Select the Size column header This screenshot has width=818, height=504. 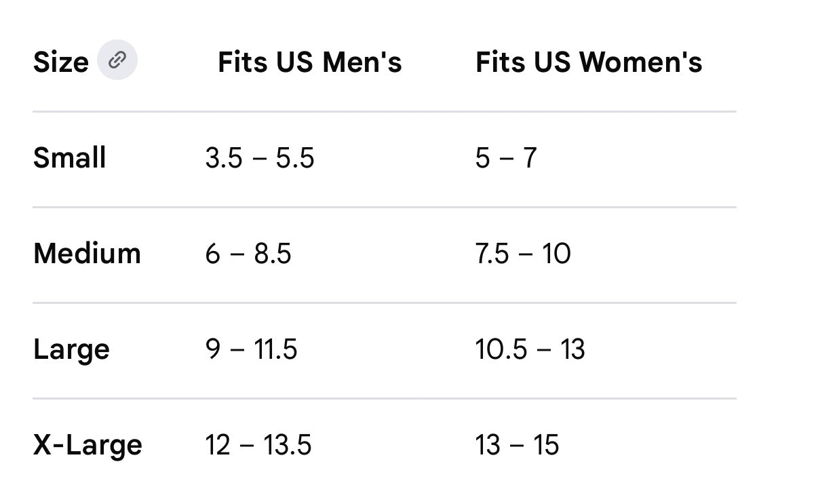[x=61, y=62]
